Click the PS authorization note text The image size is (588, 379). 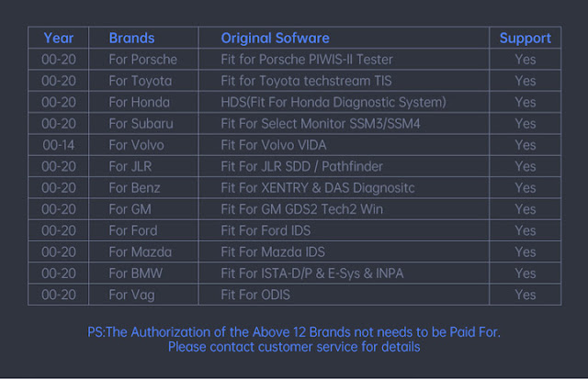[x=294, y=332]
